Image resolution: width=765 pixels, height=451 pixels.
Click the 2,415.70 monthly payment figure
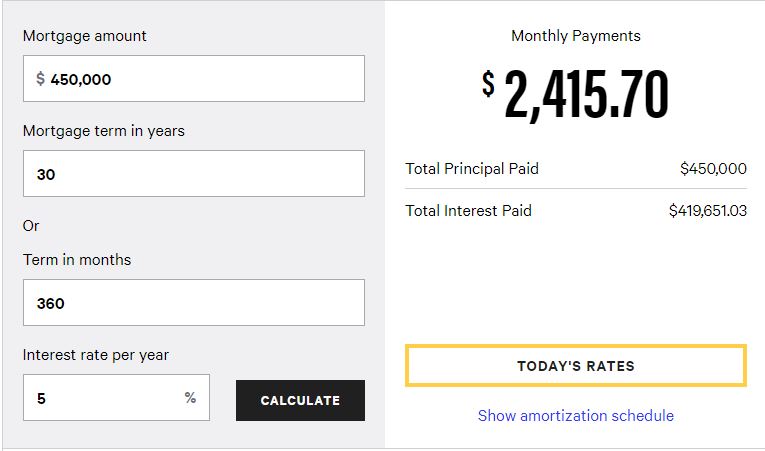(x=586, y=96)
